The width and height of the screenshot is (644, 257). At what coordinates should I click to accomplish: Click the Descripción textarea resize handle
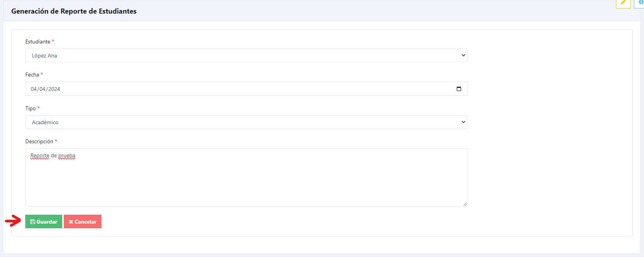coord(465,204)
